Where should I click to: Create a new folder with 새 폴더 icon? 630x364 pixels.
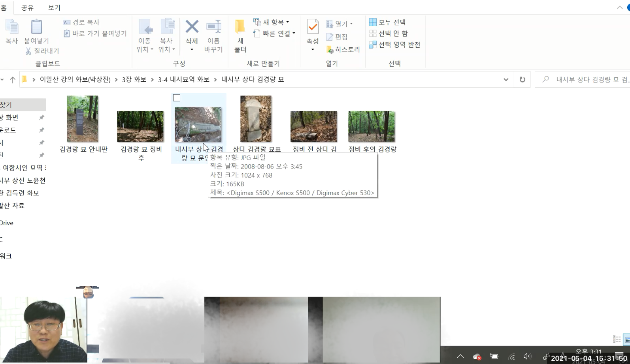tap(240, 27)
